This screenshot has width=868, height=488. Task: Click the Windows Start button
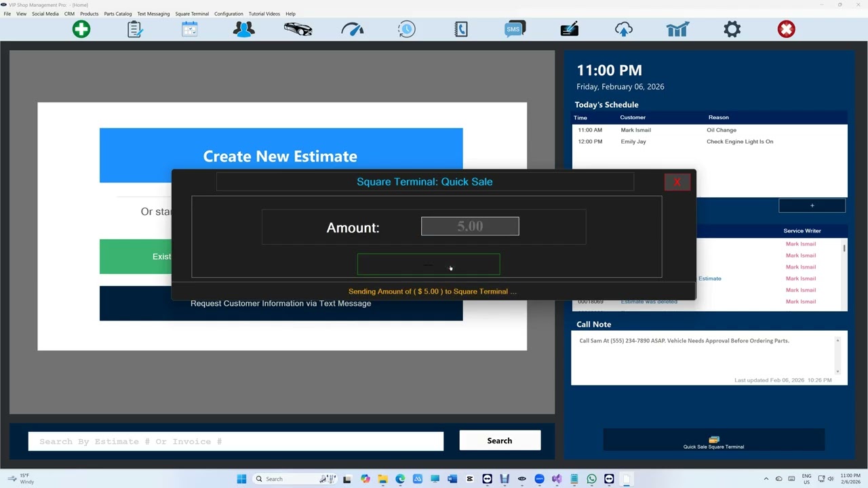click(241, 479)
